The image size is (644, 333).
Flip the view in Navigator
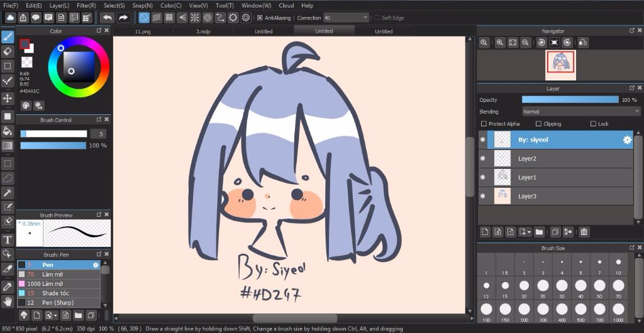coord(583,42)
